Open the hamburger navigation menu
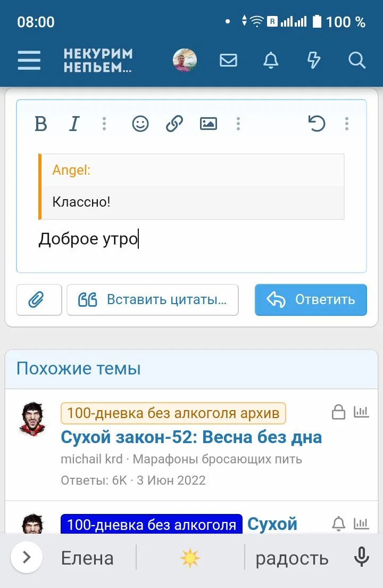Screen dimensions: 383x588 29,60
